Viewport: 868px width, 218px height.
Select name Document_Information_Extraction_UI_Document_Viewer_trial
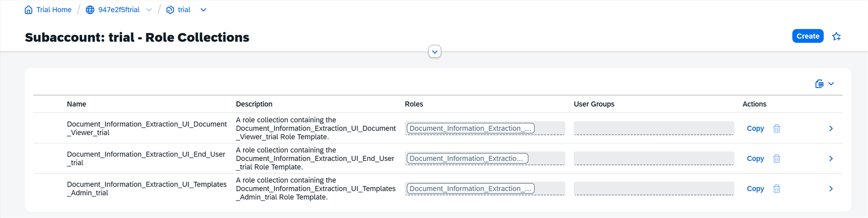147,128
